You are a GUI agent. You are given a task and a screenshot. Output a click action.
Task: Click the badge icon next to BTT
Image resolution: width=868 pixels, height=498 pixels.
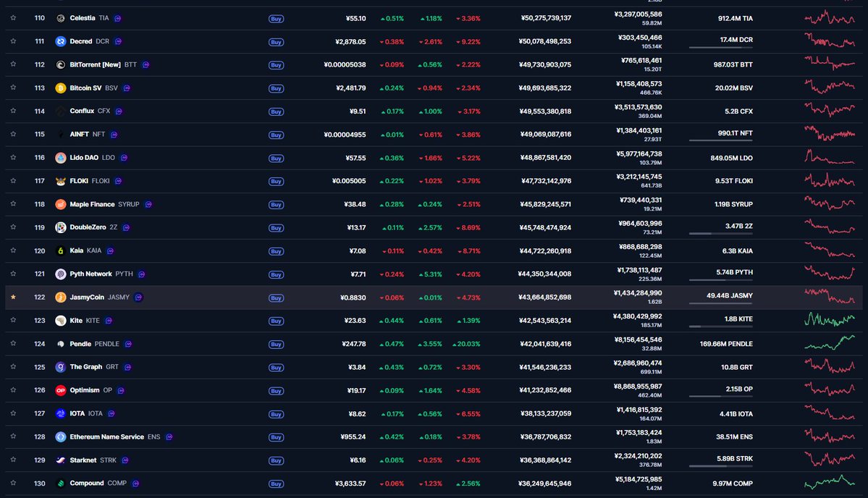tap(146, 64)
